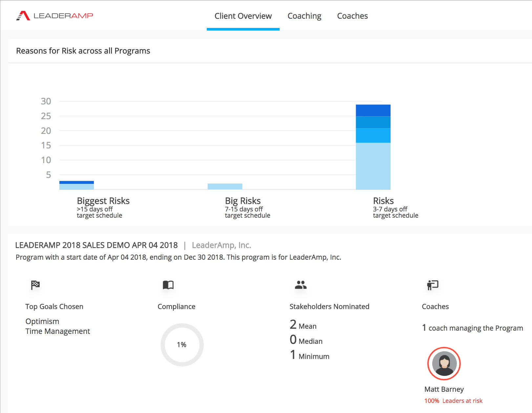Select the Optimism goal
Screen dimensions: 532x413
(x=42, y=321)
